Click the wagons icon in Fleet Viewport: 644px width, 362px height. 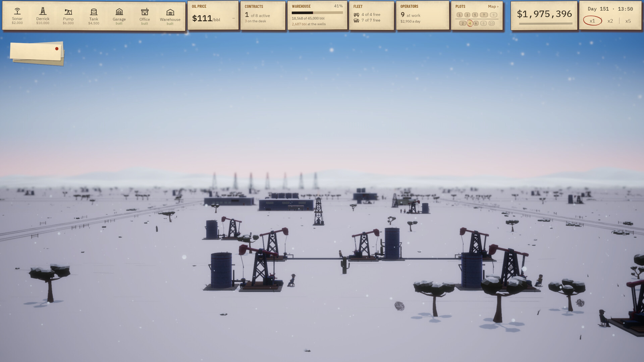tap(356, 15)
